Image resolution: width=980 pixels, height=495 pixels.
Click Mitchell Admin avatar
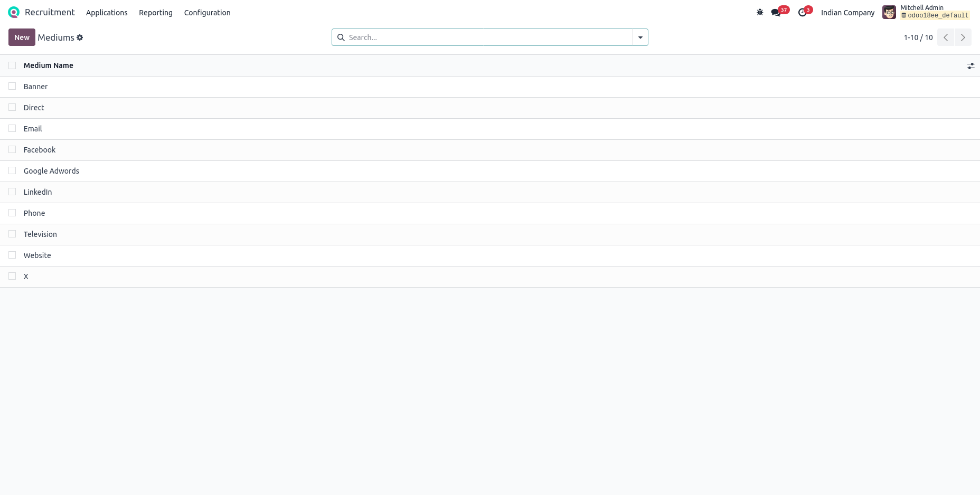pos(889,12)
